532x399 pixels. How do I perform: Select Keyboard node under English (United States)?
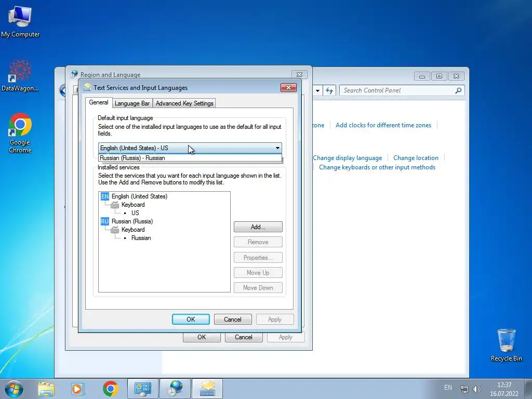coord(133,205)
